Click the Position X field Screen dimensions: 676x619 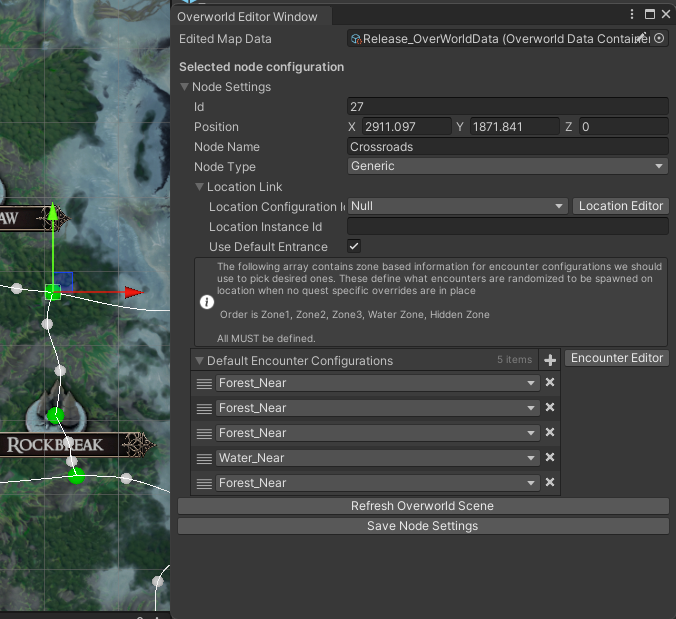pos(407,127)
